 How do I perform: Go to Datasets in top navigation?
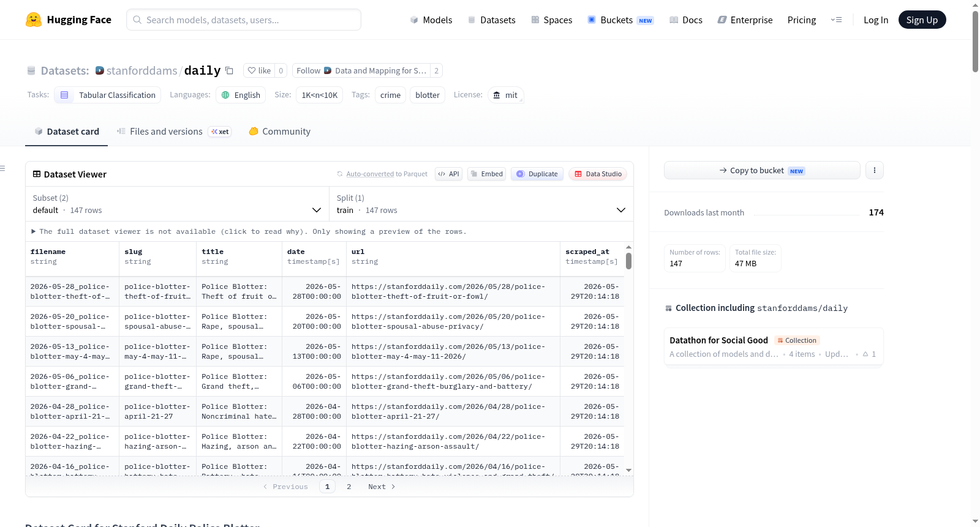pos(491,20)
